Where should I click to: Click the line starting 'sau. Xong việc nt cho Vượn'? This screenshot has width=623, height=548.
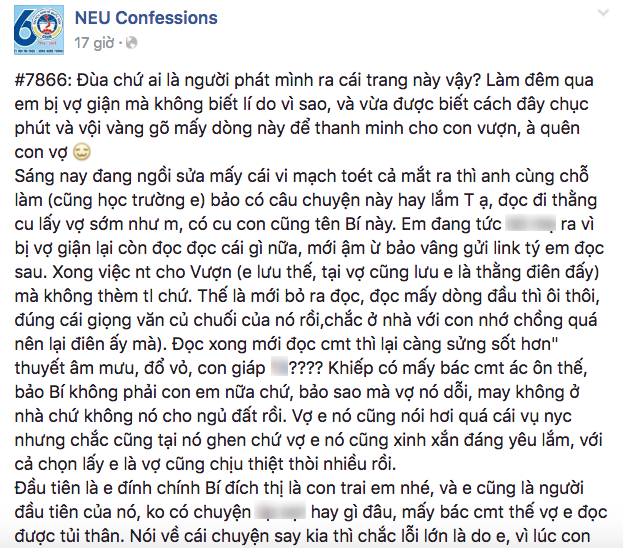click(x=307, y=272)
